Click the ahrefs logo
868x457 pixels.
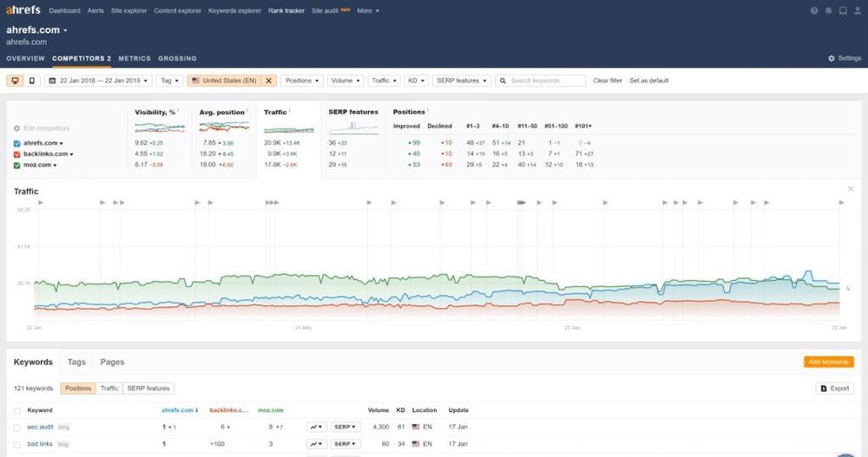coord(23,10)
